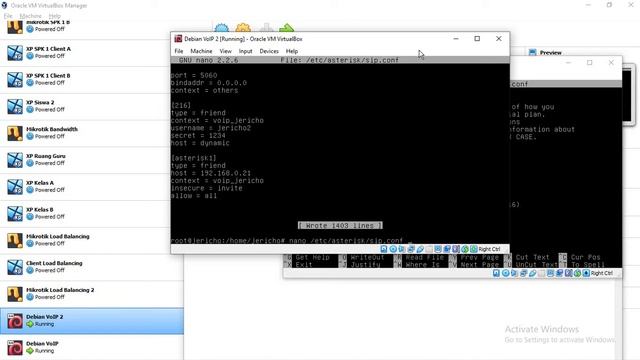Image resolution: width=640 pixels, height=360 pixels.
Task: Open the Devices menu in Debian VoIP 2 window
Action: pos(269,51)
